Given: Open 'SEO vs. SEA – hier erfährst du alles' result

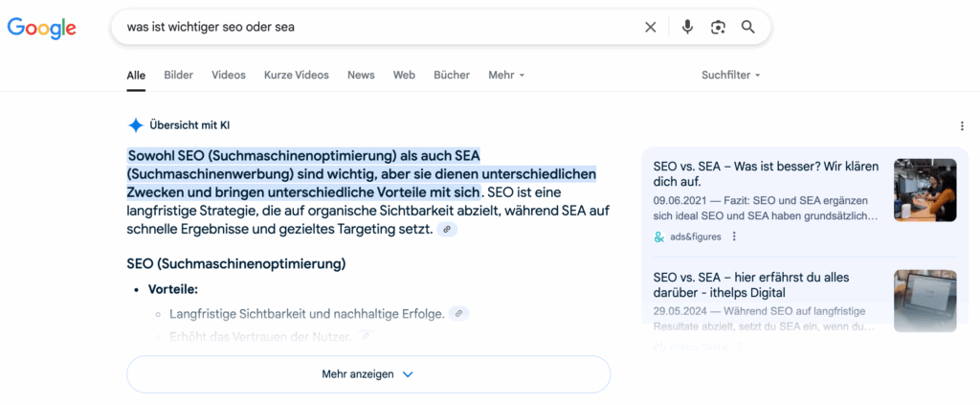Looking at the screenshot, I should tap(751, 284).
